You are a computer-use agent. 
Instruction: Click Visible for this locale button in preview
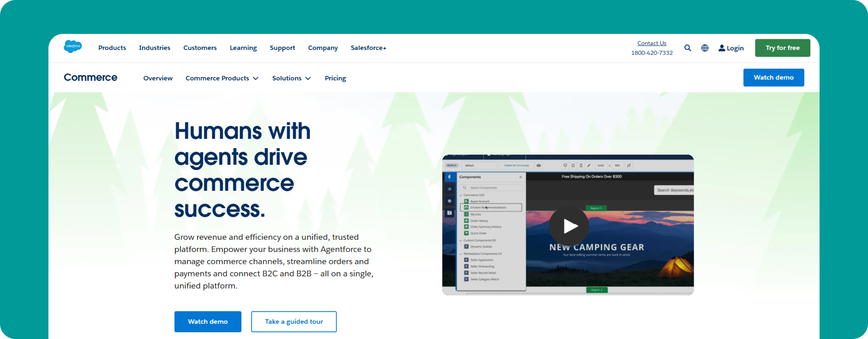(516, 166)
